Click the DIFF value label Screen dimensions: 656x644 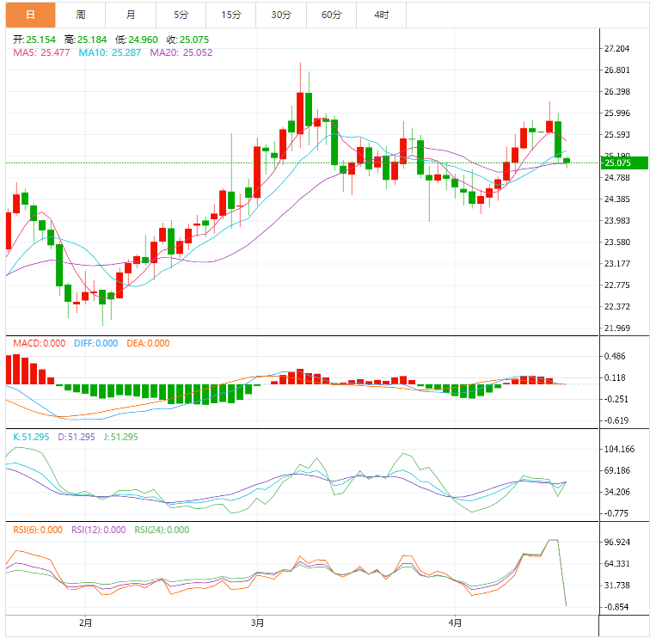95,343
